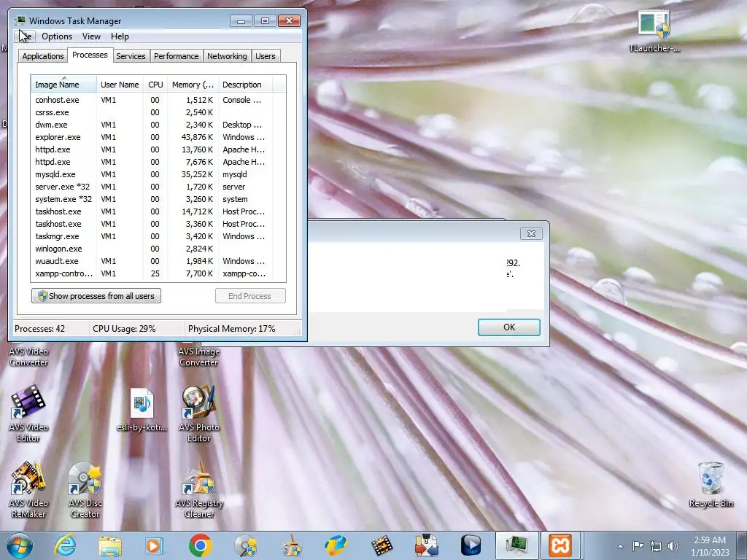Screen dimensions: 747x560
Task: Select the esli-by-koti media file icon
Action: click(x=142, y=410)
